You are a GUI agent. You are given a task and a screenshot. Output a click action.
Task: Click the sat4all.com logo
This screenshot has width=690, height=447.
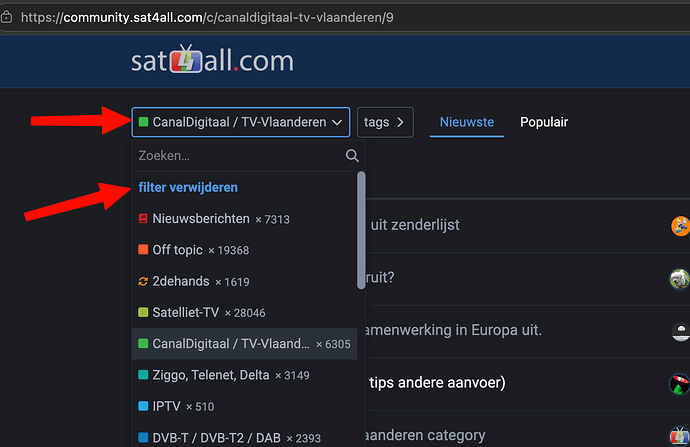(212, 59)
